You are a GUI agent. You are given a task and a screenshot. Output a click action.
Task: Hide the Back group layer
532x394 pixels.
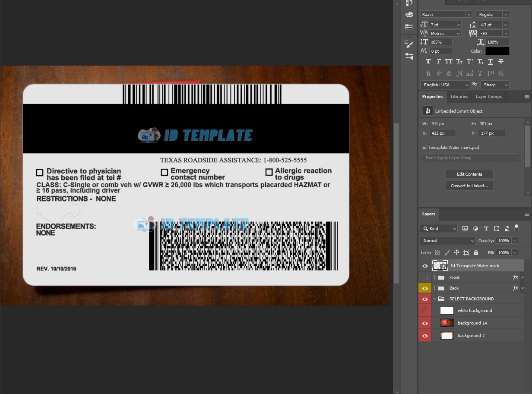pos(425,288)
